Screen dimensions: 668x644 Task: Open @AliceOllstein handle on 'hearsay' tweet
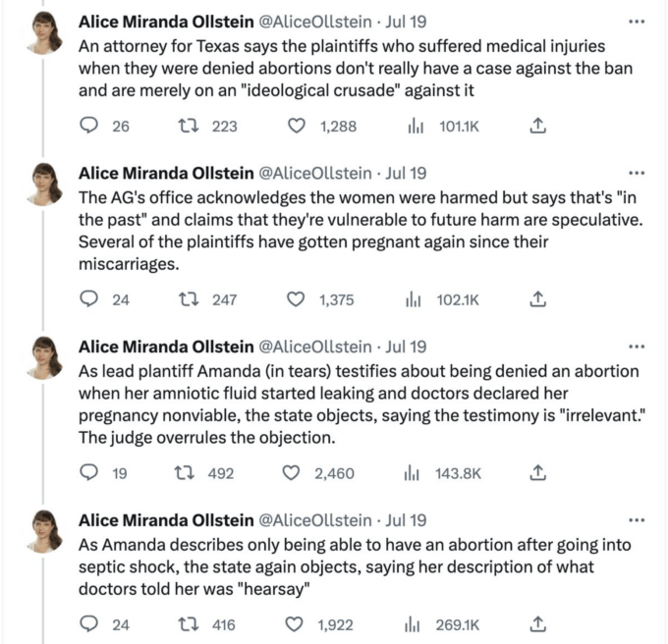click(315, 520)
